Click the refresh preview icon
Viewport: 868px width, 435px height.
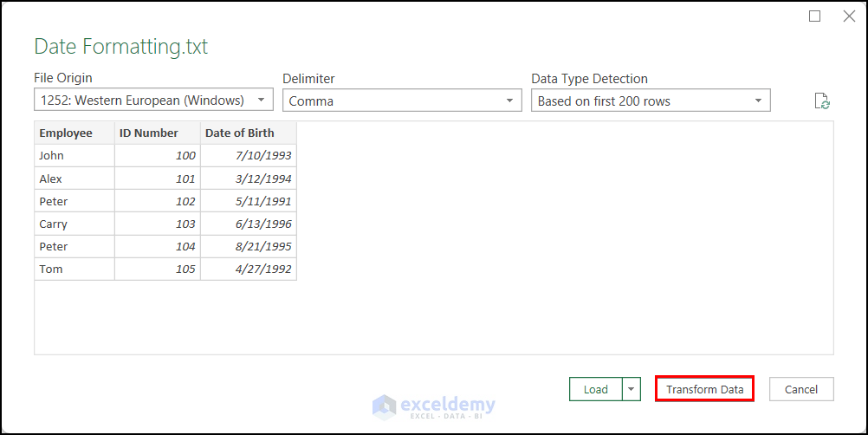tap(823, 101)
